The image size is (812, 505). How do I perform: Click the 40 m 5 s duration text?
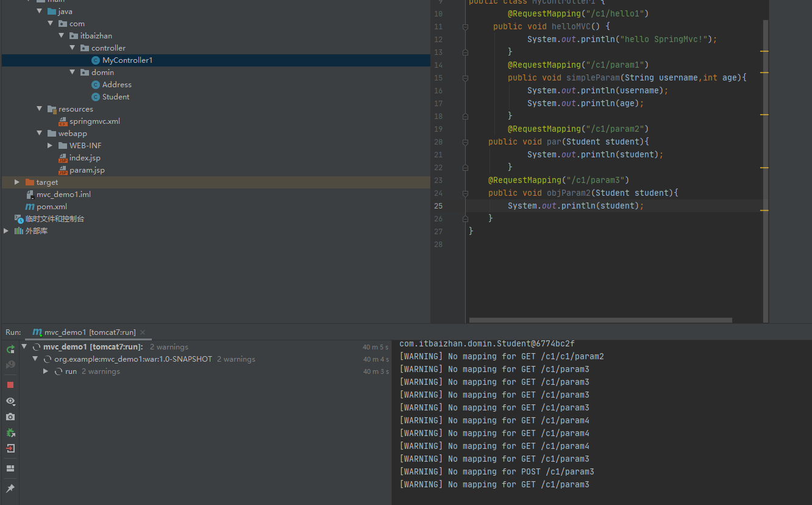click(376, 348)
